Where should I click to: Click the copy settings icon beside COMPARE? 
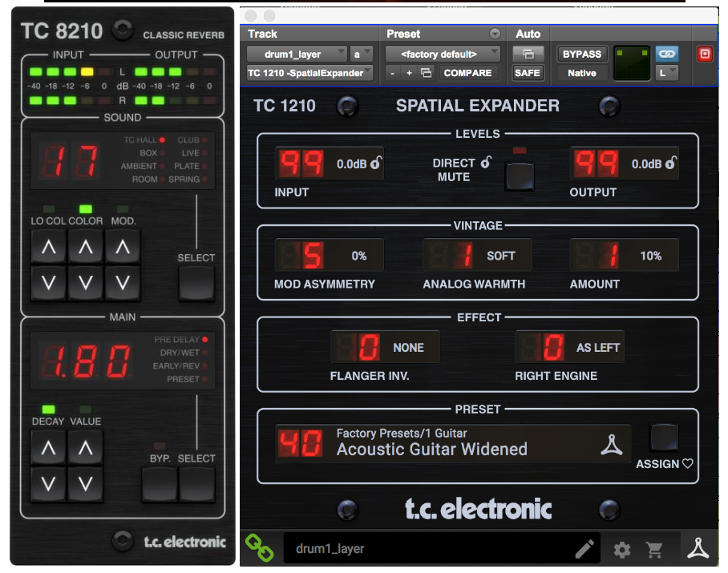[x=427, y=73]
